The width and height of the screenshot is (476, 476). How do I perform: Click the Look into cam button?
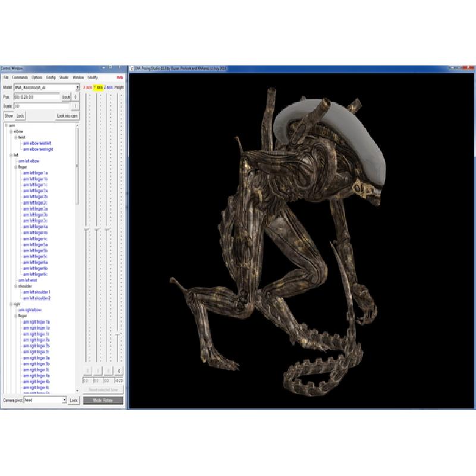pyautogui.click(x=67, y=116)
